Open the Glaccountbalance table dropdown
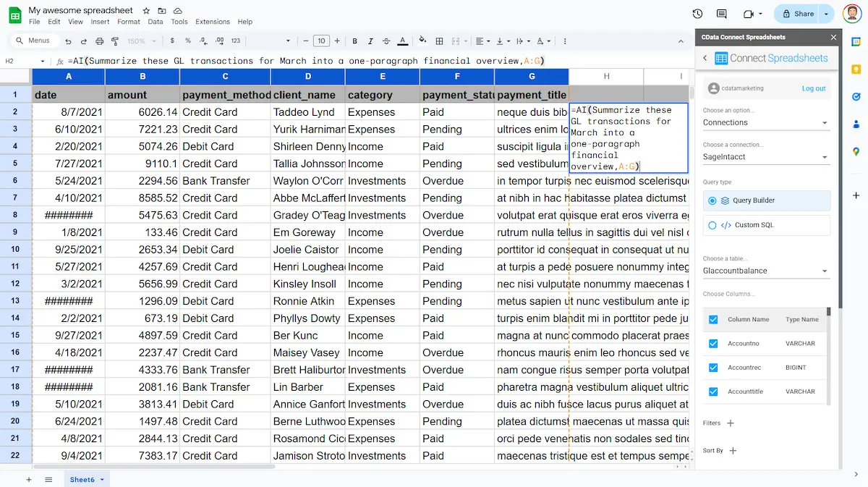Image resolution: width=868 pixels, height=487 pixels. point(766,270)
